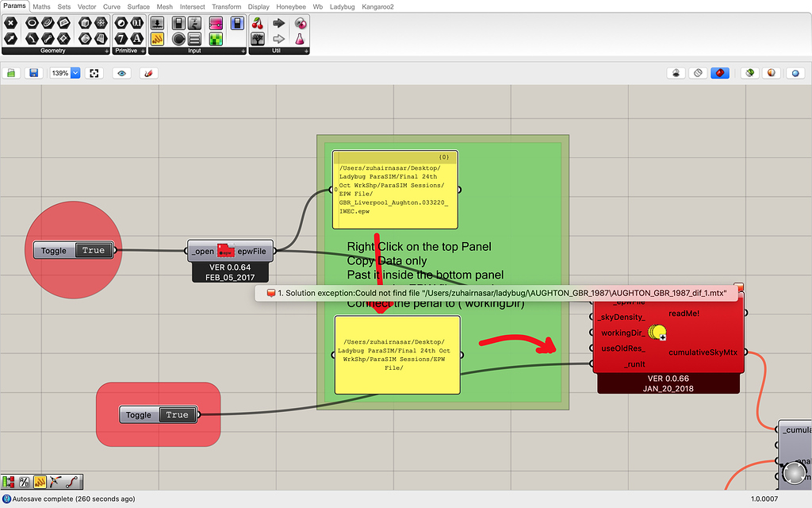Screen dimensions: 812x508
Task: Open file with the green folder icon
Action: (12, 73)
